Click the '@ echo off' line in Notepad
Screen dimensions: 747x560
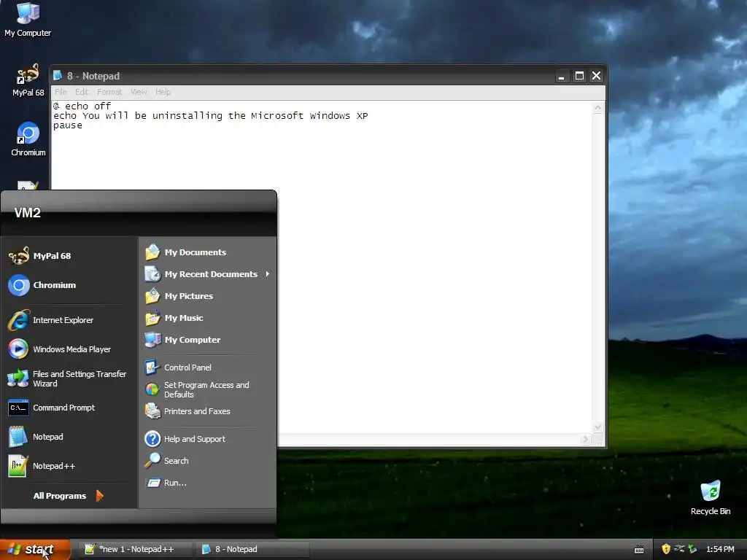point(82,106)
